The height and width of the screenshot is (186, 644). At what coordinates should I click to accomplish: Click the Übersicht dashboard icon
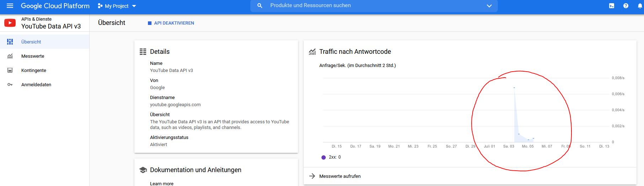click(10, 42)
